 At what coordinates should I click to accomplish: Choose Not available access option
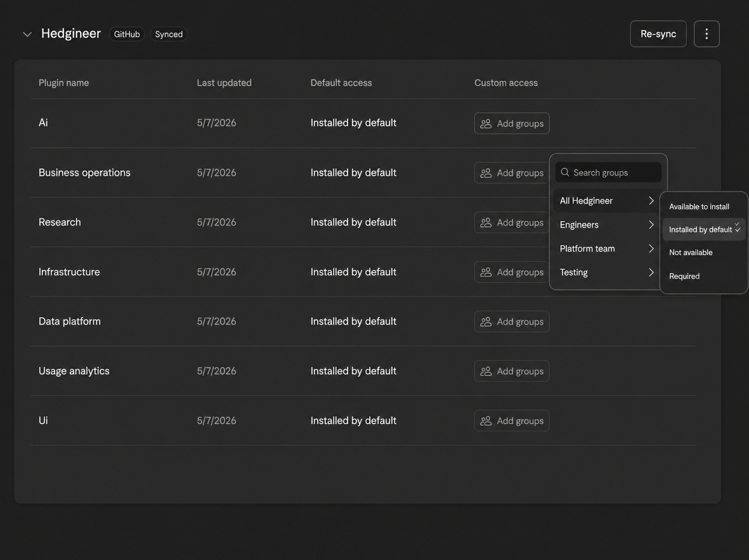(704, 252)
